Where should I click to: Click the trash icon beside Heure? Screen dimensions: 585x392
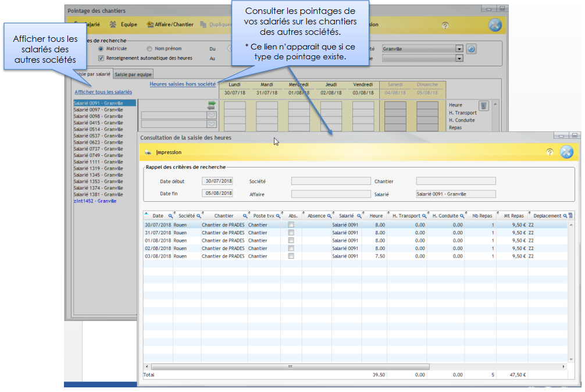click(x=483, y=105)
